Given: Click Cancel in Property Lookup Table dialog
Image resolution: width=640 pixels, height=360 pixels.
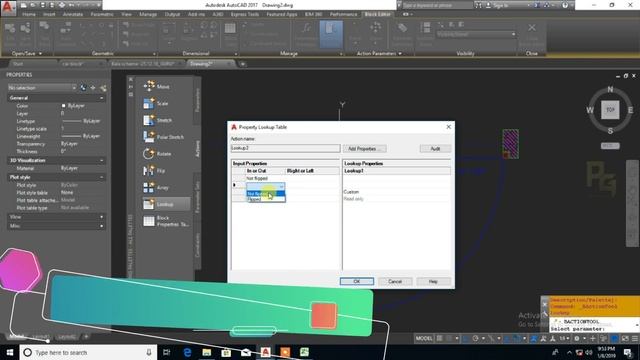Looking at the screenshot, I should pos(395,282).
